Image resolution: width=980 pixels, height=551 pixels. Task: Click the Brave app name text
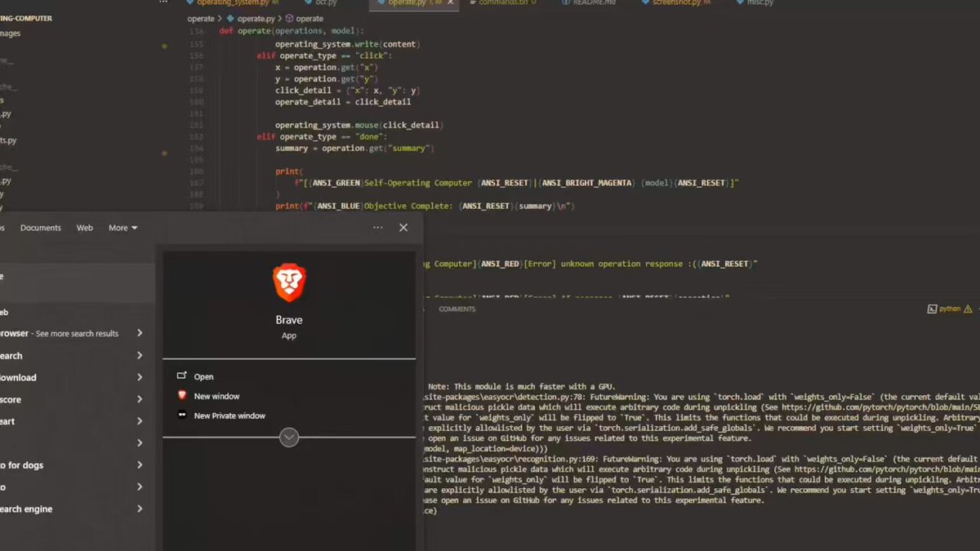point(289,321)
